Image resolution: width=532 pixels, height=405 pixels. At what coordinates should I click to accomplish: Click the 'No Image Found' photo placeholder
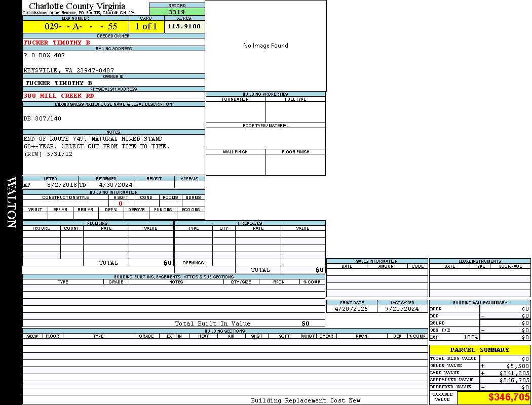265,46
